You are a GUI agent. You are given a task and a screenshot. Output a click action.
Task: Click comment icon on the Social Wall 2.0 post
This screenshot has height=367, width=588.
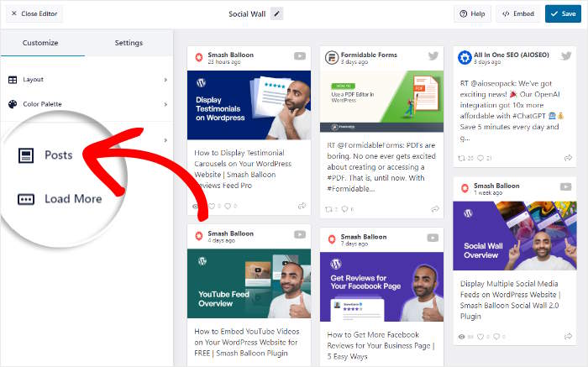point(496,337)
